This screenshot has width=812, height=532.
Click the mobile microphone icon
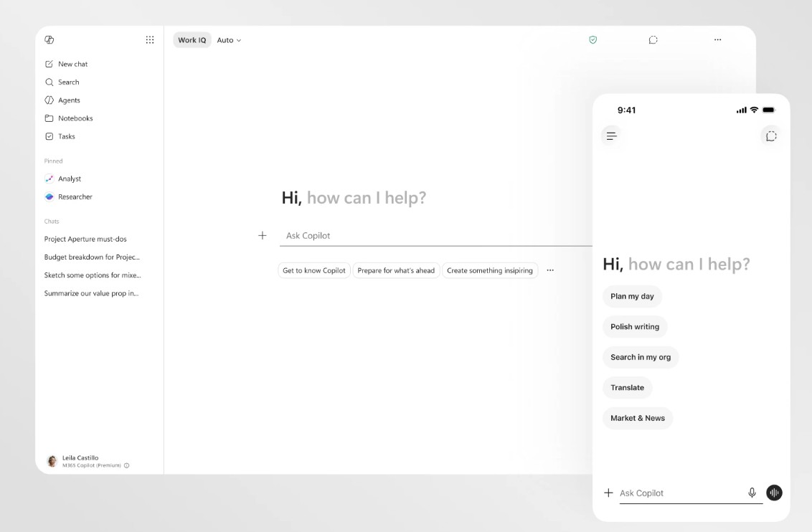tap(752, 493)
